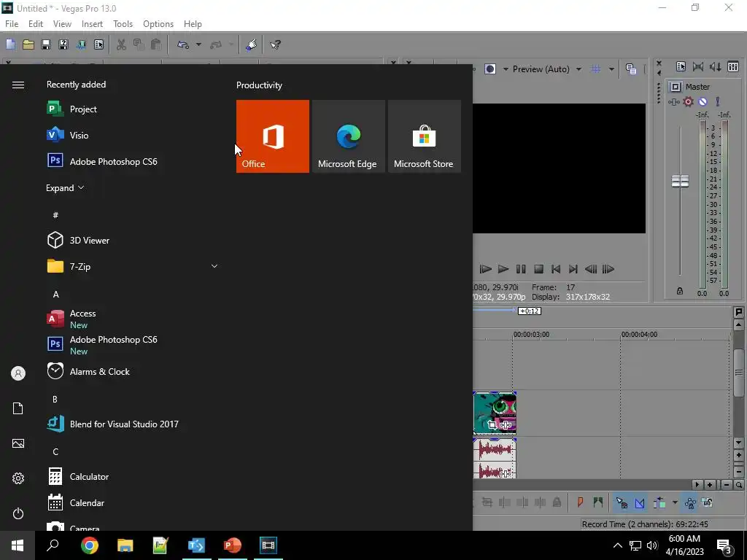747x560 pixels.
Task: Open project Properties from toolbar
Action: pyautogui.click(x=98, y=44)
